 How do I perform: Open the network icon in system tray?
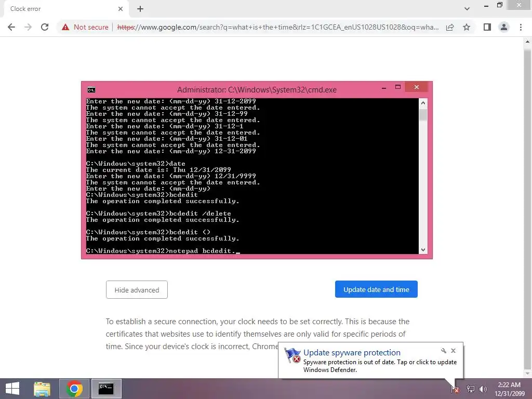(x=470, y=389)
